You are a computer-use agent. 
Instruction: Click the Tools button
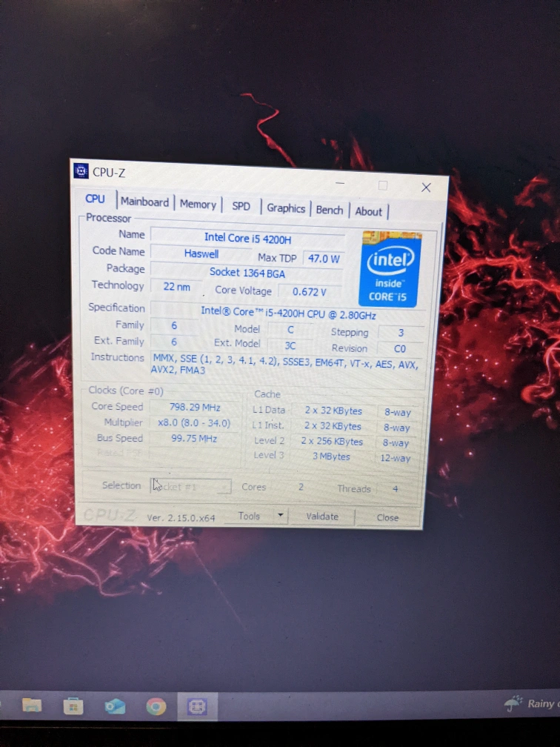[x=249, y=516]
